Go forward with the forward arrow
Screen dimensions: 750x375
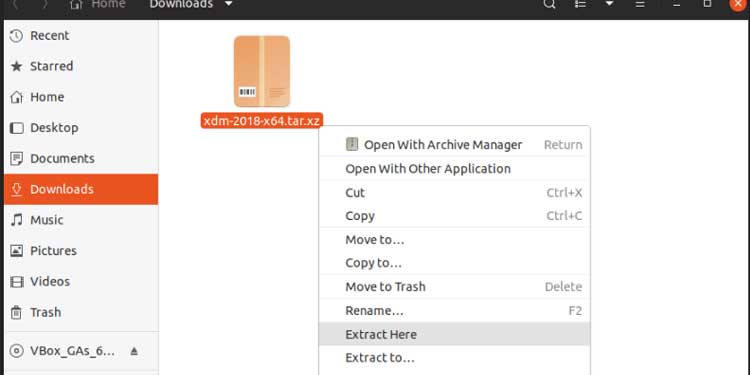tap(45, 5)
